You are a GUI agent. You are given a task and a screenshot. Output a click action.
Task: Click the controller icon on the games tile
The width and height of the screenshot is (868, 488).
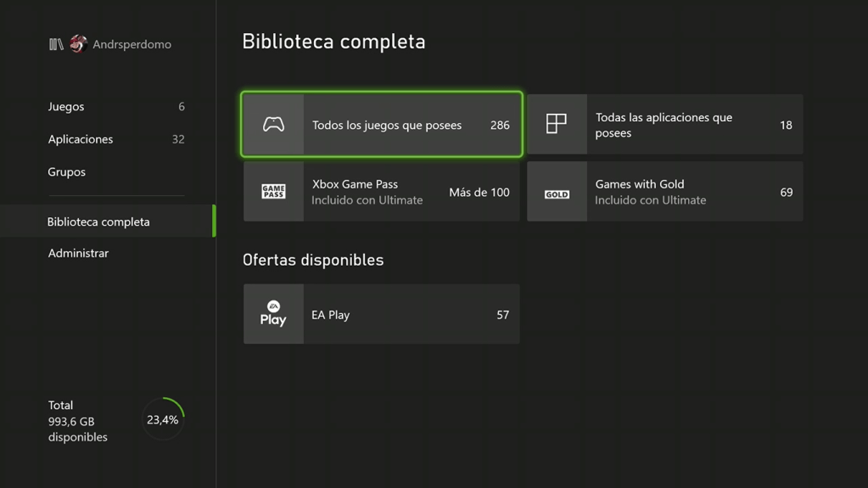(273, 125)
